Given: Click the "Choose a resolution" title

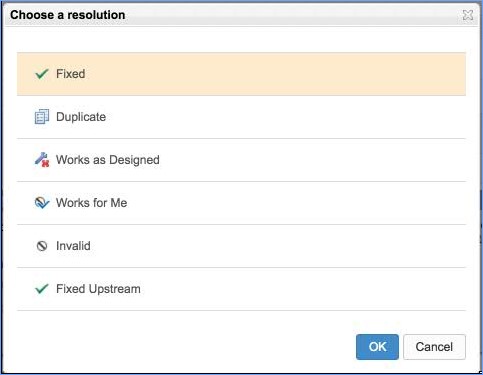Looking at the screenshot, I should [x=68, y=15].
